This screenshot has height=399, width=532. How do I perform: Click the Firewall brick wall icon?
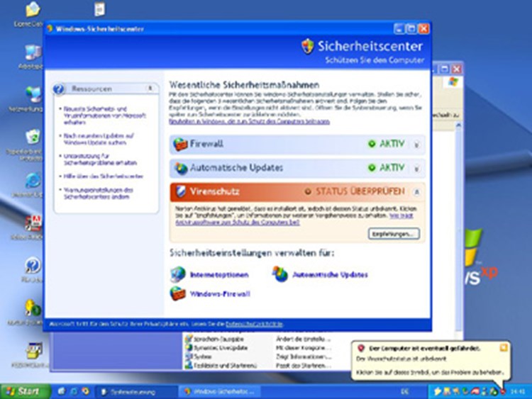(x=180, y=145)
